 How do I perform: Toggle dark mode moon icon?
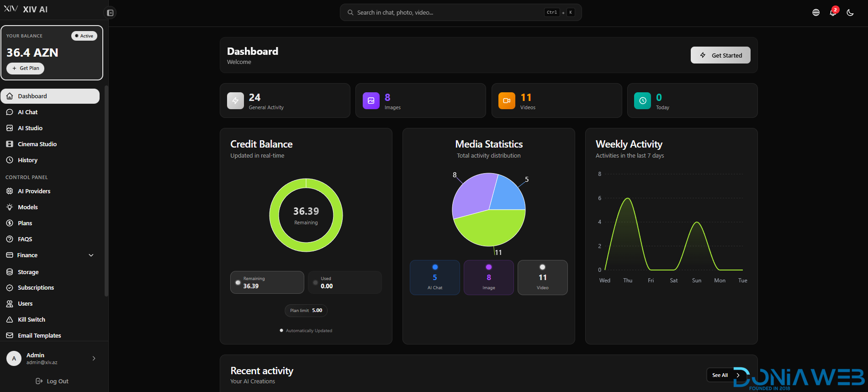click(850, 13)
